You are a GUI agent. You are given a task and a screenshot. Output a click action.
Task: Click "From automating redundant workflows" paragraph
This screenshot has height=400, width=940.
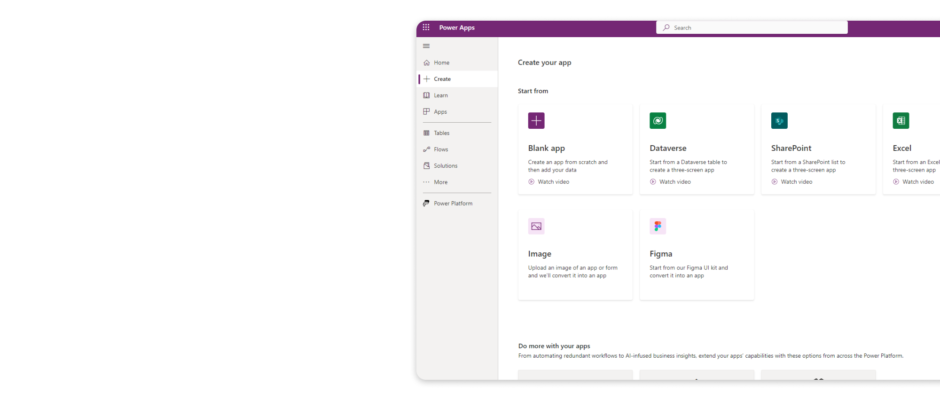pos(710,356)
